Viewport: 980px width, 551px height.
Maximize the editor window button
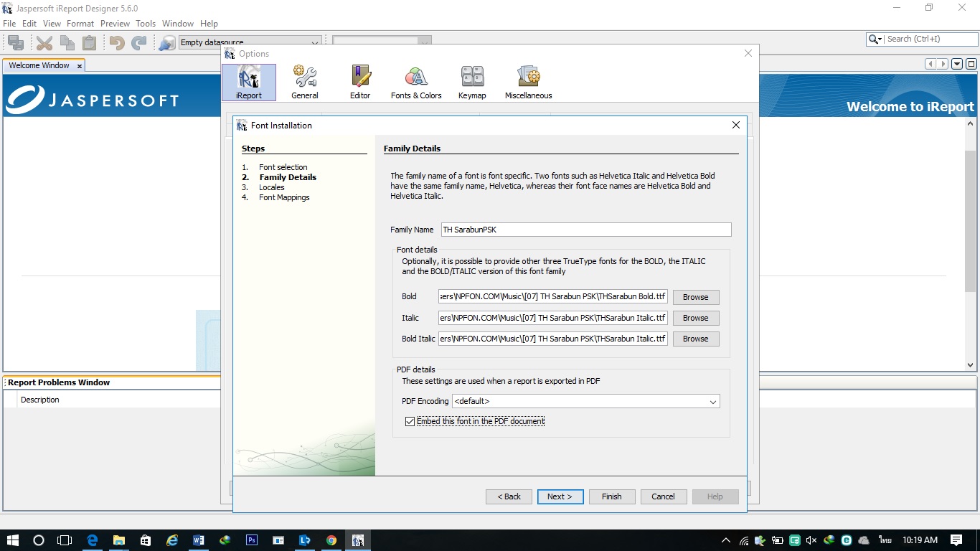971,64
